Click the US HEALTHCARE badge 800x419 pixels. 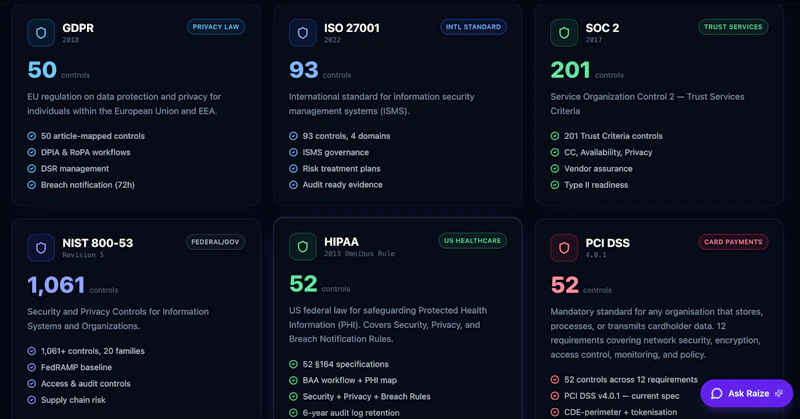coord(472,241)
